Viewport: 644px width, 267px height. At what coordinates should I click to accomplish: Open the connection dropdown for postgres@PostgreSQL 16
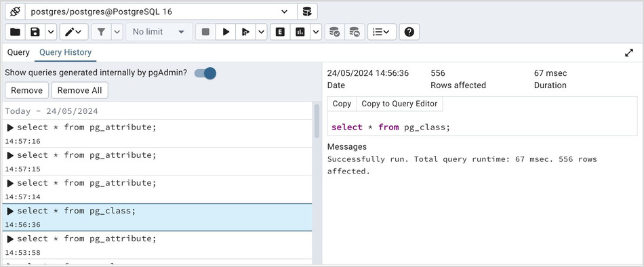pos(284,12)
